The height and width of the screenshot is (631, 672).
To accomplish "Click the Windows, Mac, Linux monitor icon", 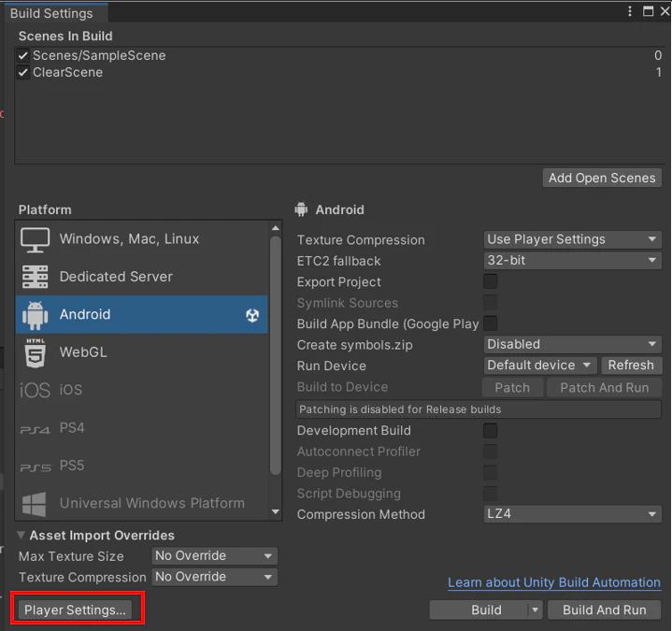I will pyautogui.click(x=36, y=240).
